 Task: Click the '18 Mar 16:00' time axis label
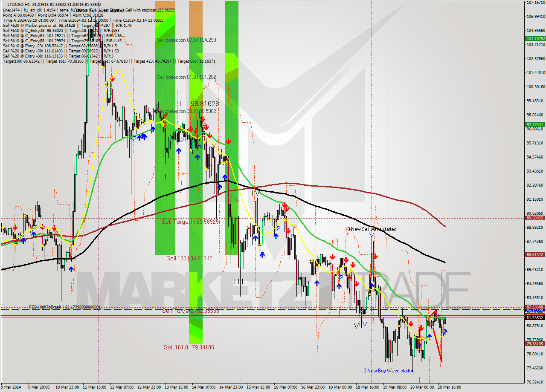368,387
